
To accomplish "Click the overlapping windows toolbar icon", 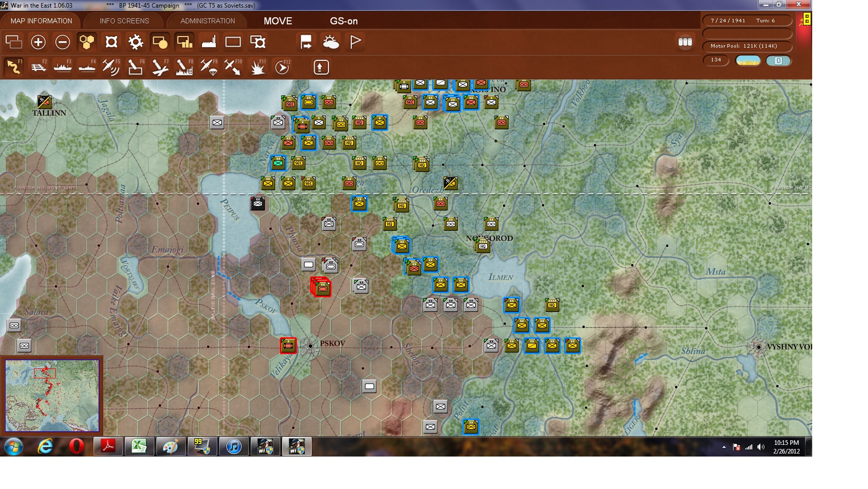I will point(14,42).
